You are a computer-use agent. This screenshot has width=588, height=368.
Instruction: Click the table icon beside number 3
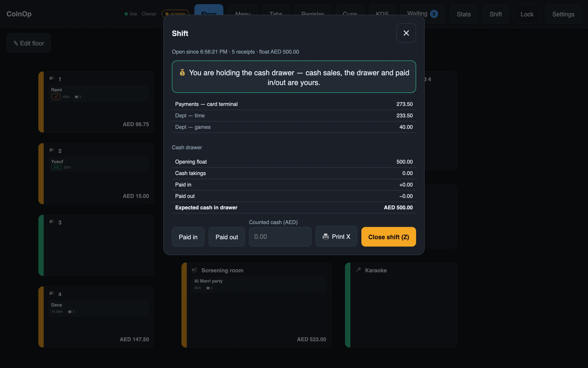pos(51,222)
